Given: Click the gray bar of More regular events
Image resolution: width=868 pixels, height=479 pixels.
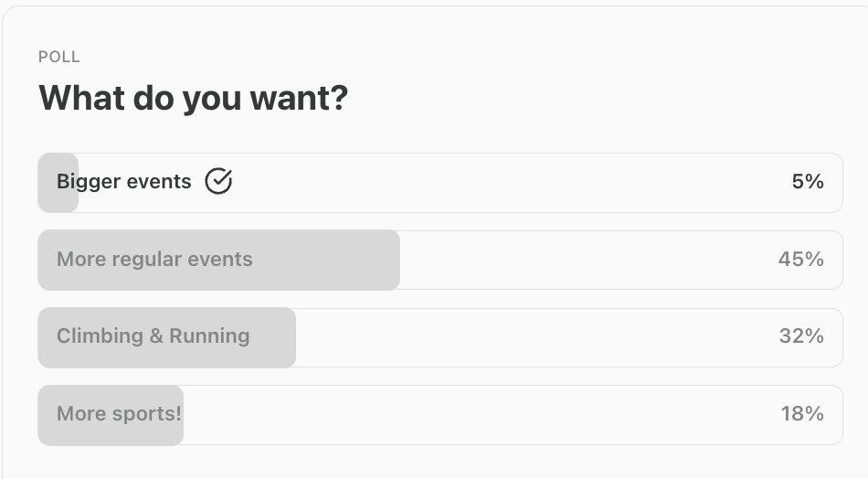Looking at the screenshot, I should coord(329,260).
